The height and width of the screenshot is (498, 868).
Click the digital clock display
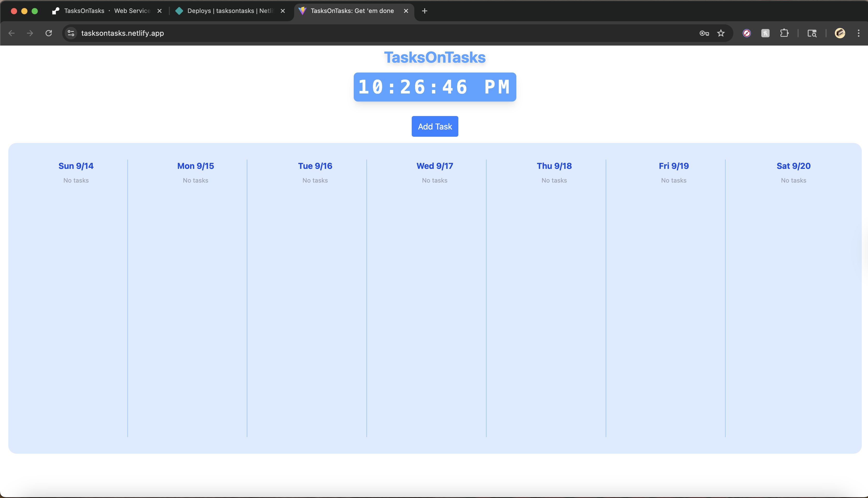coord(435,87)
